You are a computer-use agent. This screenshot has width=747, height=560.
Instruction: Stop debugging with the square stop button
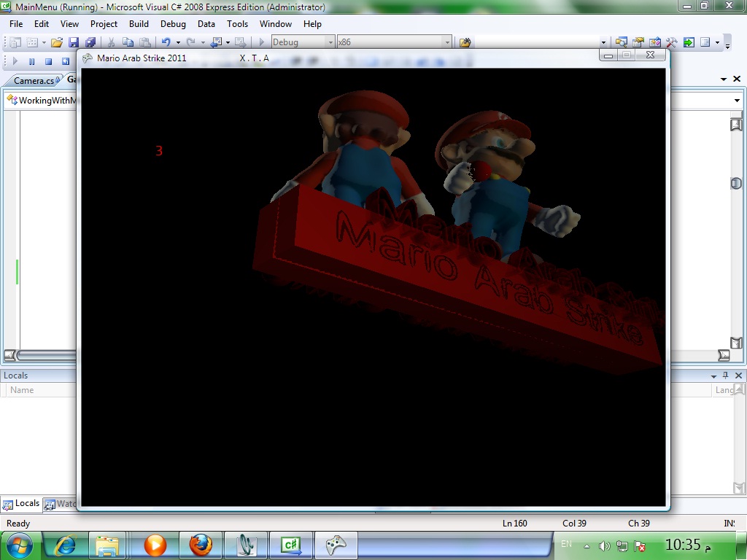tap(48, 61)
